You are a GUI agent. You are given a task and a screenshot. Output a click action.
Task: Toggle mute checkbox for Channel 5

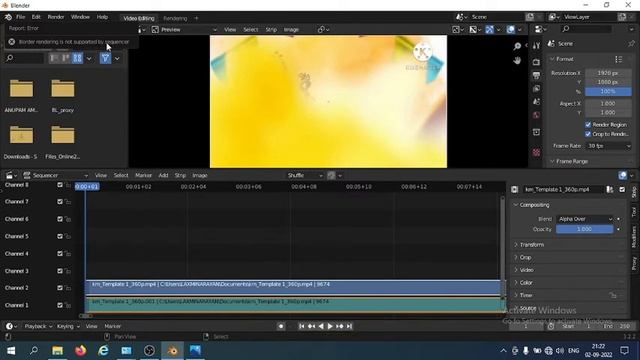(x=60, y=236)
